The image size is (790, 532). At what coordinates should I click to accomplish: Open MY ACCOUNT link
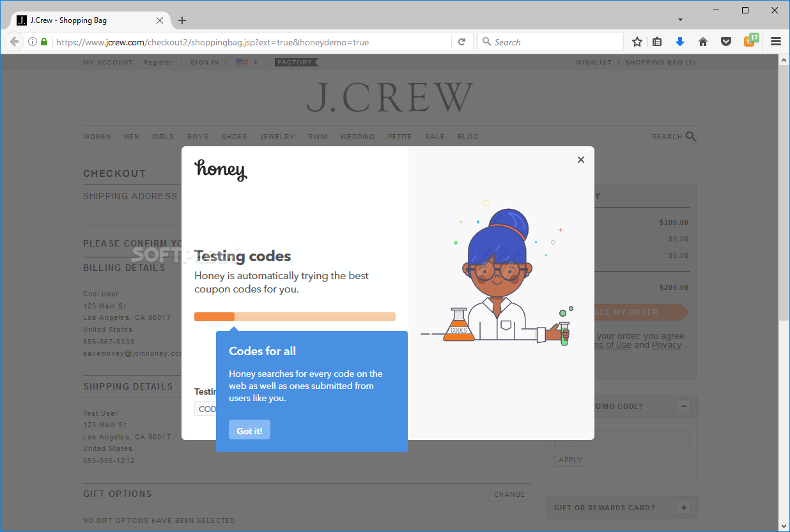[x=108, y=63]
